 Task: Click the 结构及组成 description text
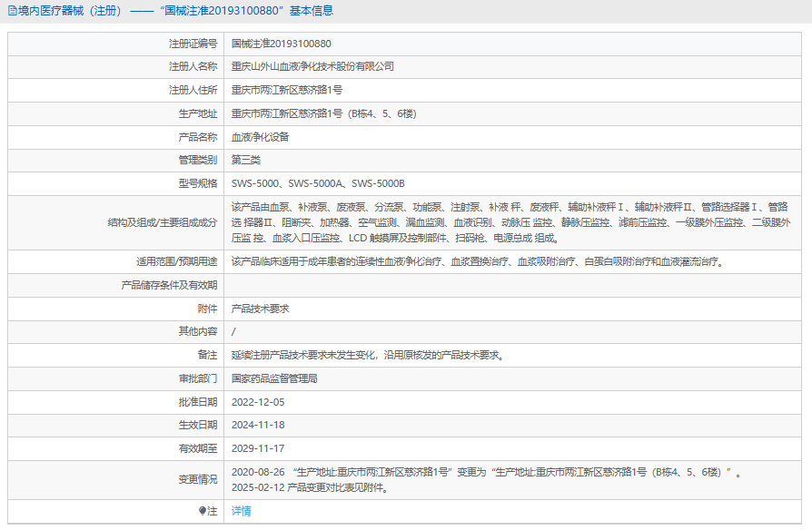(509, 222)
